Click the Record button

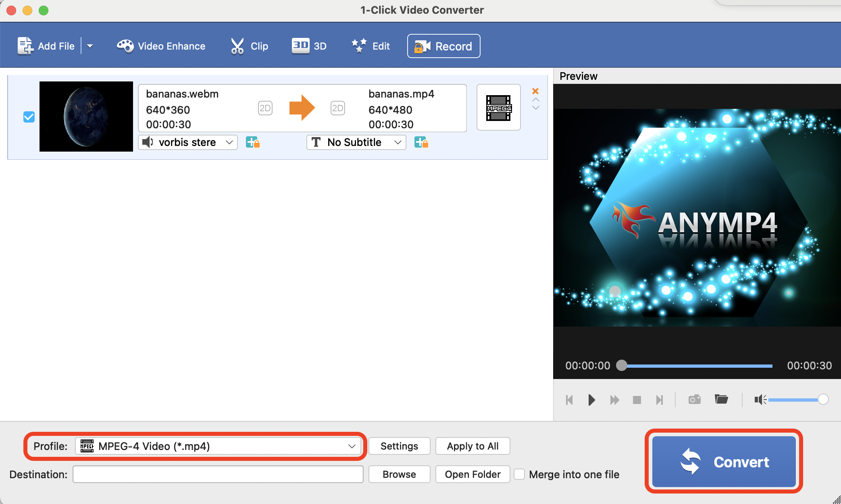[443, 46]
